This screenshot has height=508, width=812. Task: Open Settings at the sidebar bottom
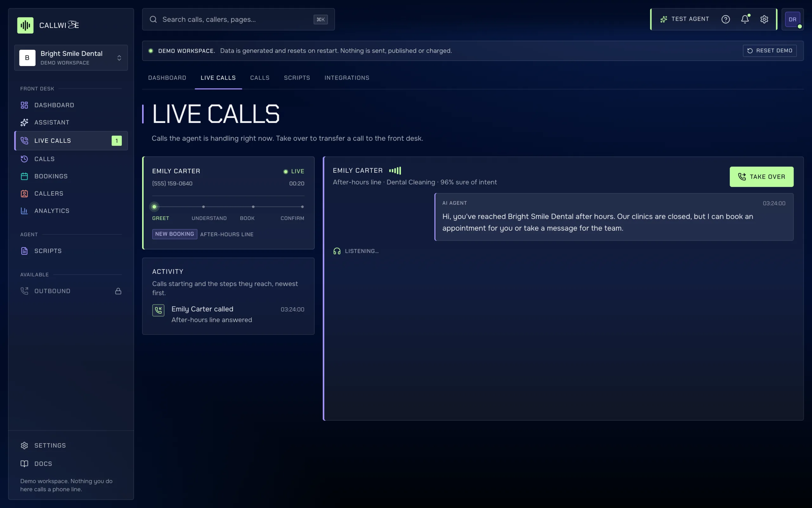(71, 445)
